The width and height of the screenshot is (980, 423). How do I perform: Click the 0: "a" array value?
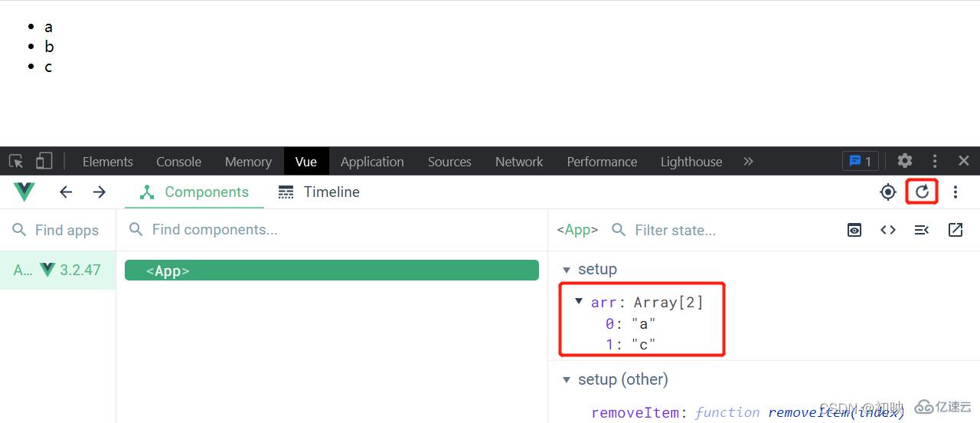point(631,324)
